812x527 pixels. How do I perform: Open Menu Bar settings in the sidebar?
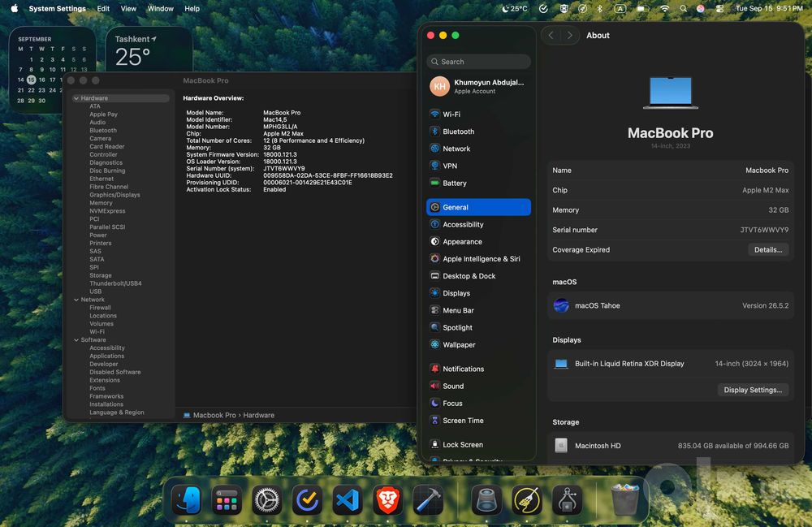[x=478, y=311]
